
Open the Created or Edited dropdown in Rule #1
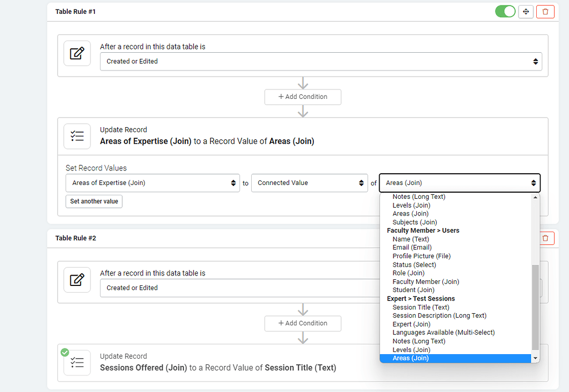coord(320,62)
